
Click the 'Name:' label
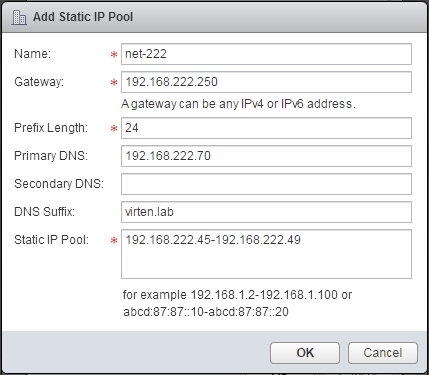point(32,54)
